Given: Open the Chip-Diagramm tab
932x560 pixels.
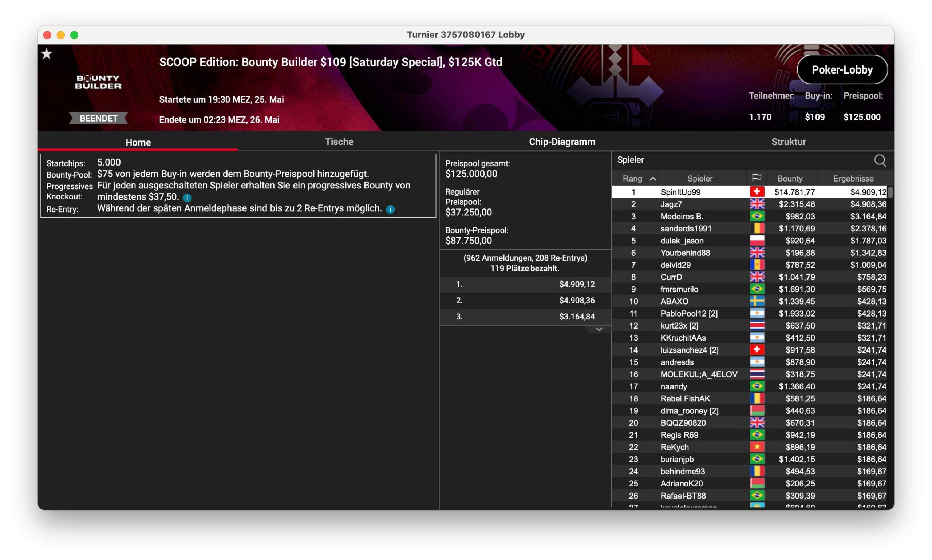Looking at the screenshot, I should [x=562, y=142].
